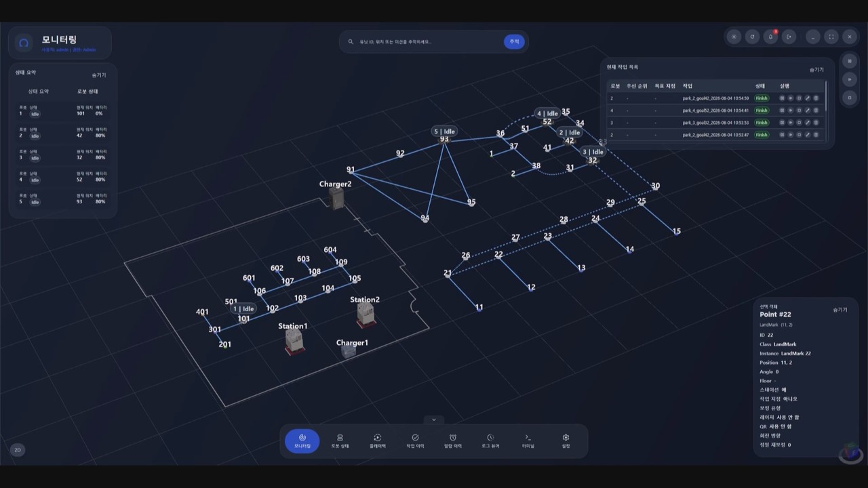Click the search magnifier icon
The image size is (868, 488).
(351, 42)
